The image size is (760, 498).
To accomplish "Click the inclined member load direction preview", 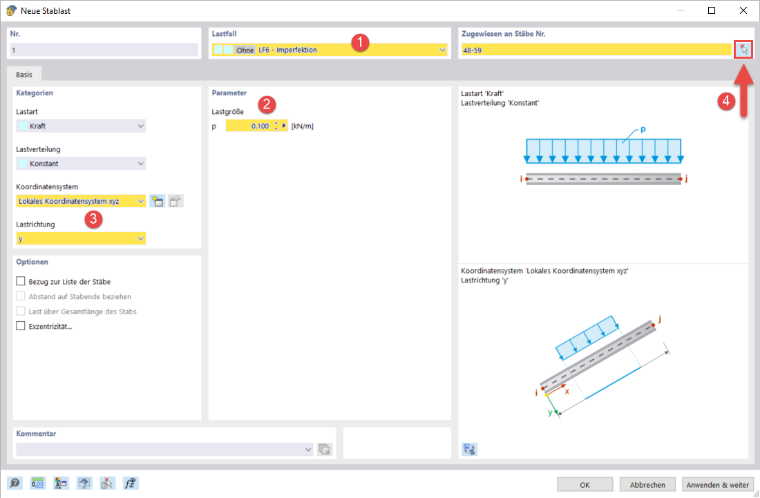I will 602,366.
